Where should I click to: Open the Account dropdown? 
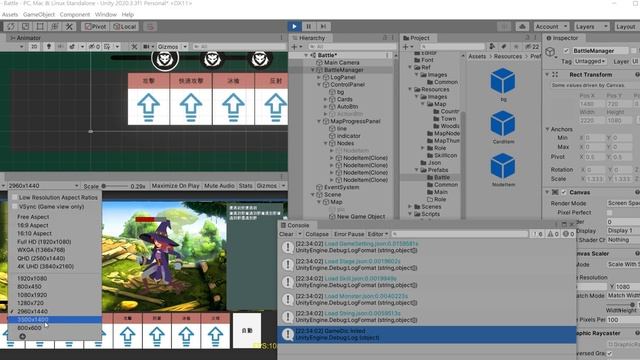551,27
